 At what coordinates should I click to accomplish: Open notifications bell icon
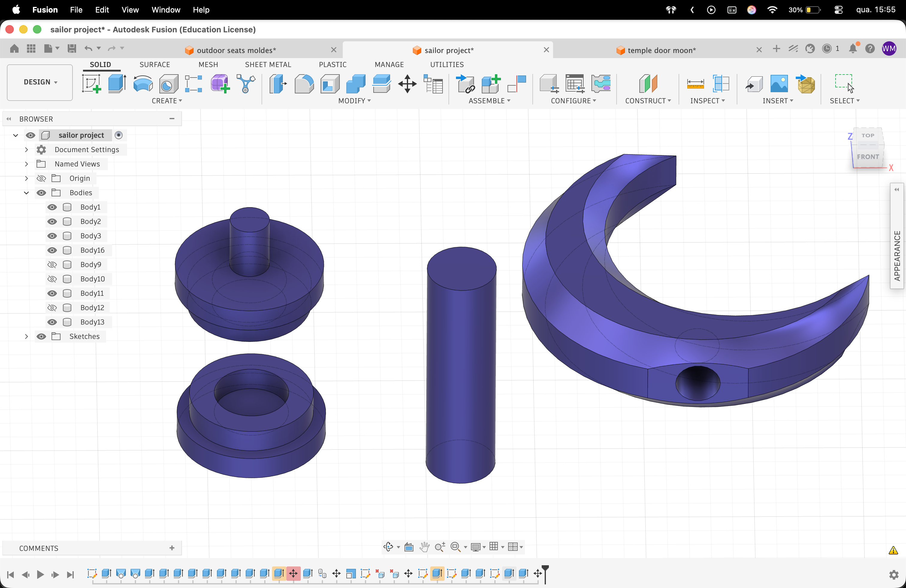[x=853, y=48]
